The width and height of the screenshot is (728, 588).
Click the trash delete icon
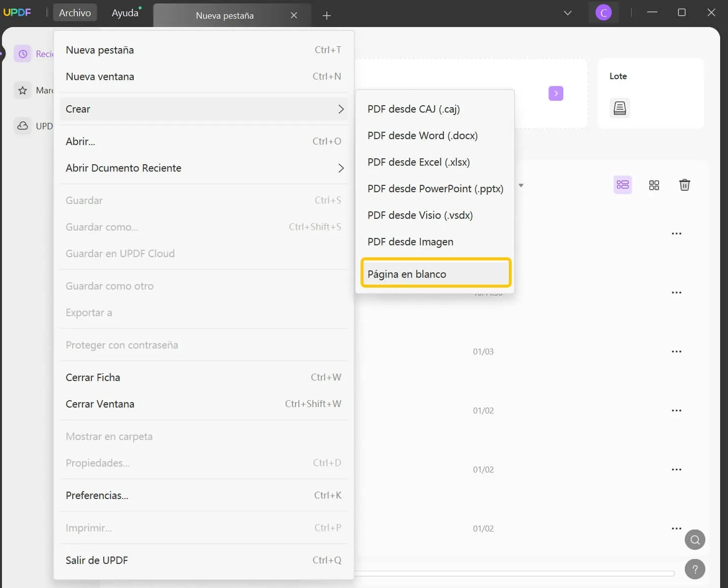685,185
